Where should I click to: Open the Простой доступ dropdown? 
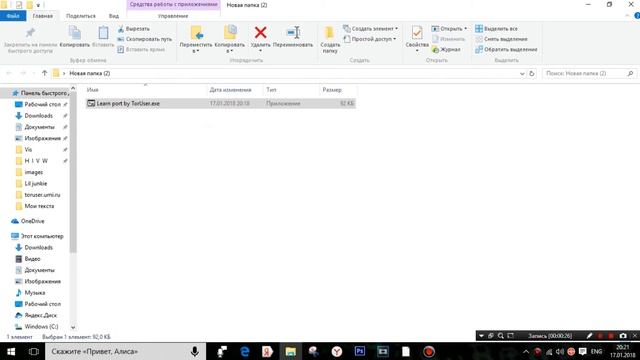point(369,39)
